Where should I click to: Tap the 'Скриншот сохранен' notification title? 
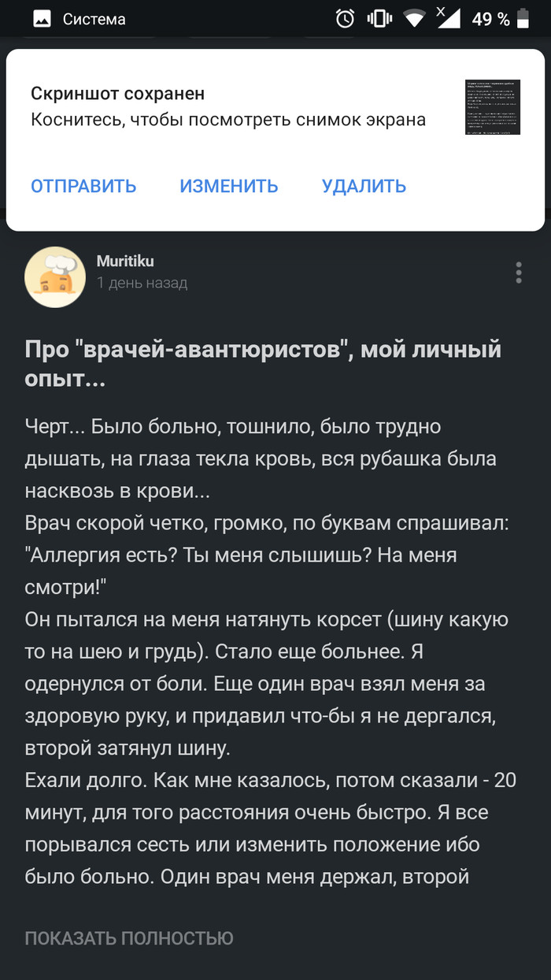click(x=117, y=94)
